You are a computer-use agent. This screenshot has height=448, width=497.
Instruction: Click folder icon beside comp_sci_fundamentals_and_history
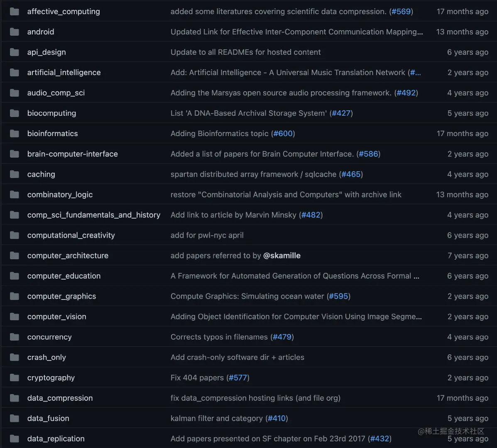point(14,215)
